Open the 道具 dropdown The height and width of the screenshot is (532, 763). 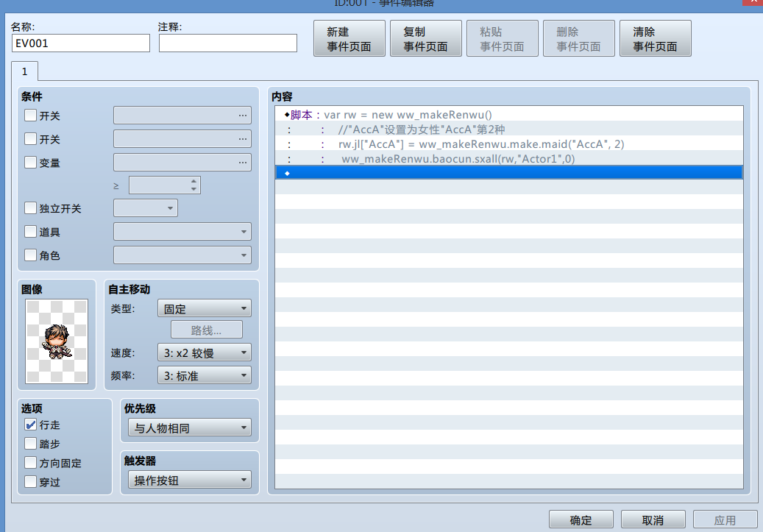click(182, 231)
